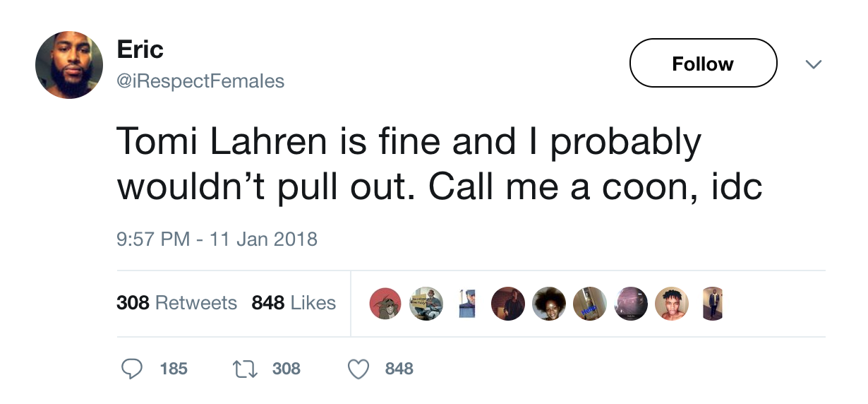Open Eric's profile picture
The height and width of the screenshot is (404, 868).
[x=69, y=65]
